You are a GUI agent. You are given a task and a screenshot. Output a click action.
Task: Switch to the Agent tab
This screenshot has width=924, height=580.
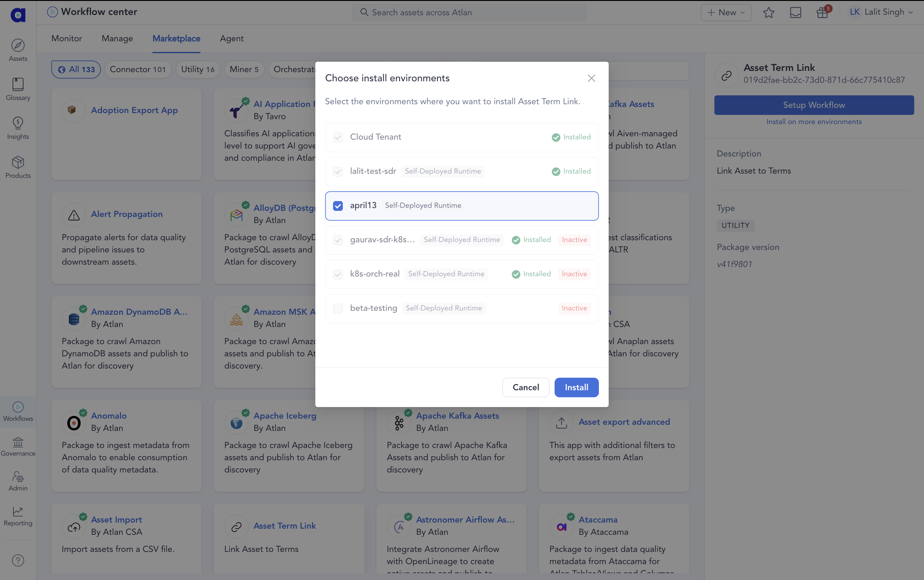231,39
